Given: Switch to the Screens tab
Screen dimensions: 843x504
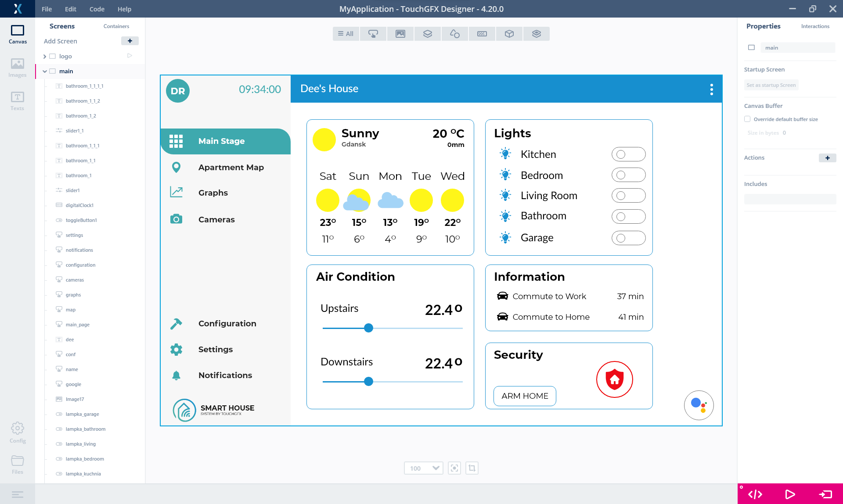Looking at the screenshot, I should tap(62, 26).
